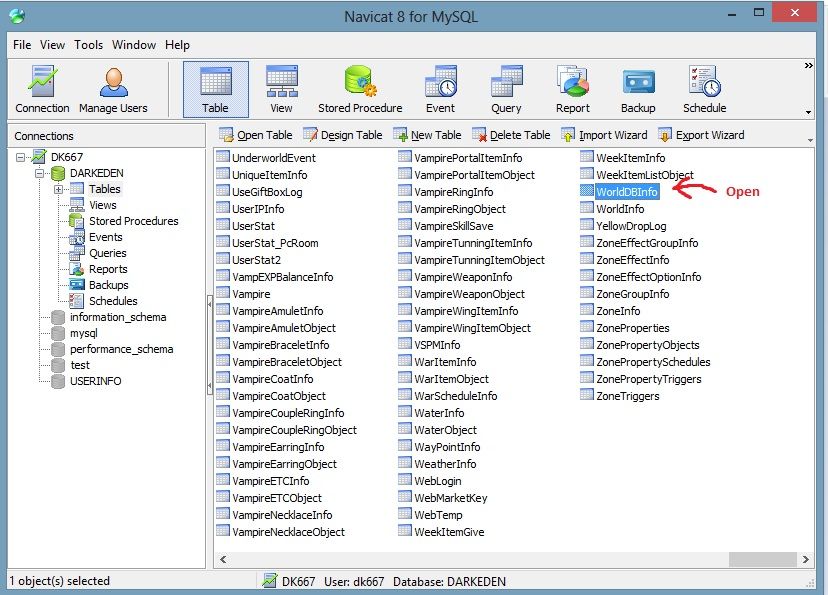The image size is (828, 595).
Task: Collapse the DK667 connection node
Action: (x=21, y=157)
